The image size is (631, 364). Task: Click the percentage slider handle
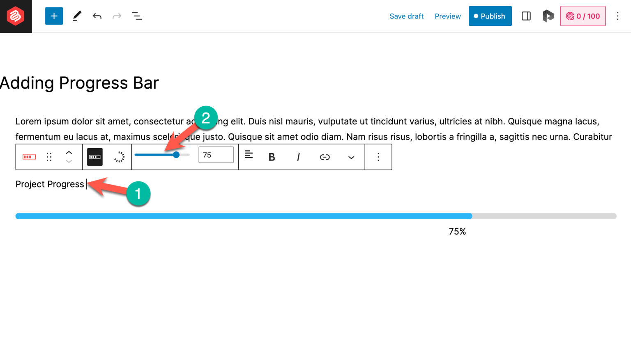click(176, 155)
